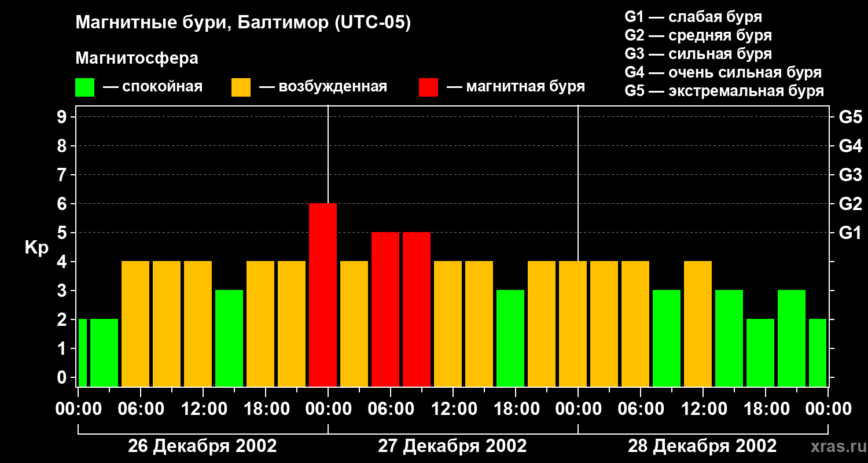Click the "Магнитосфера" heading
Screen dimensions: 868x463
(137, 58)
